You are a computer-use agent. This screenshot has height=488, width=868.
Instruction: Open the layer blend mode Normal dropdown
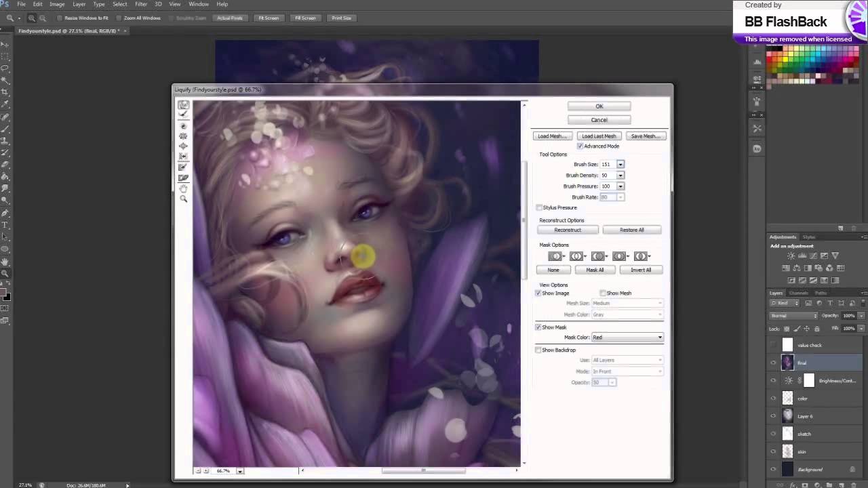pos(794,316)
